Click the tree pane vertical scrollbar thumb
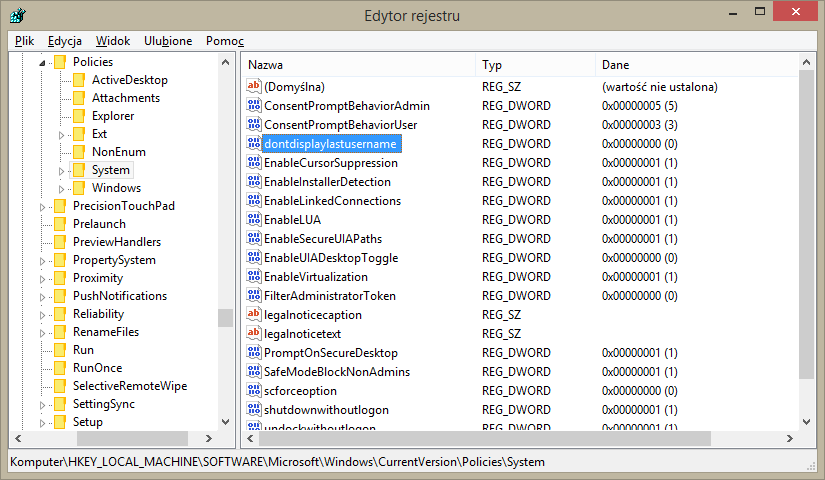 [226, 318]
